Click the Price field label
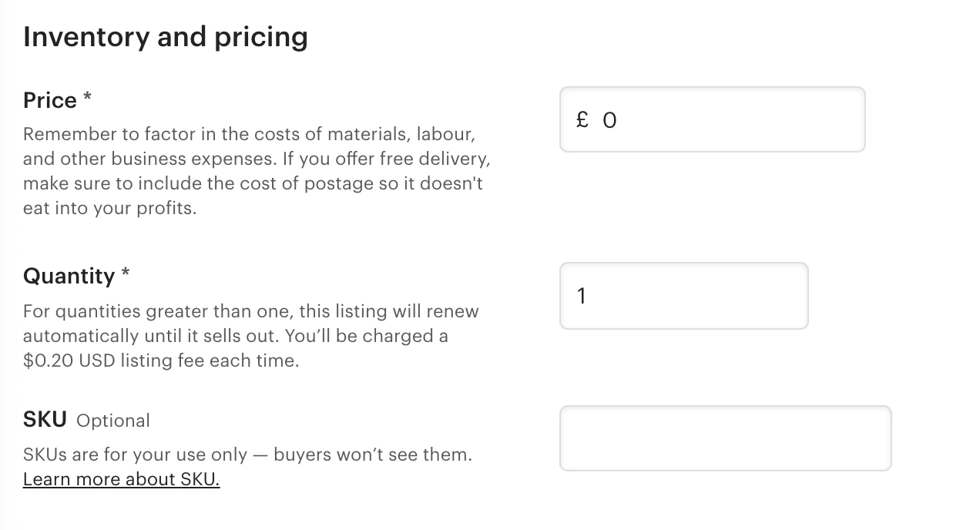 50,101
